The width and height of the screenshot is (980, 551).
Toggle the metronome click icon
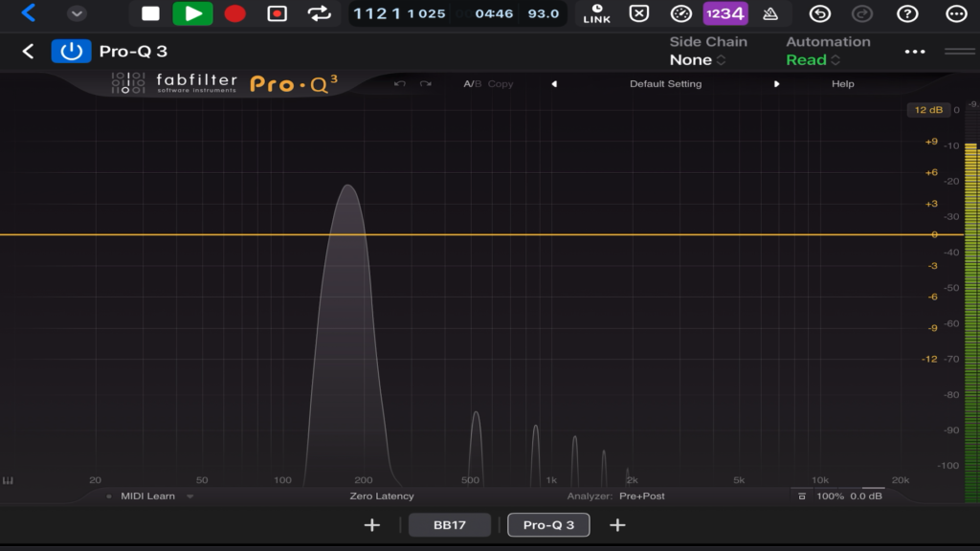769,13
